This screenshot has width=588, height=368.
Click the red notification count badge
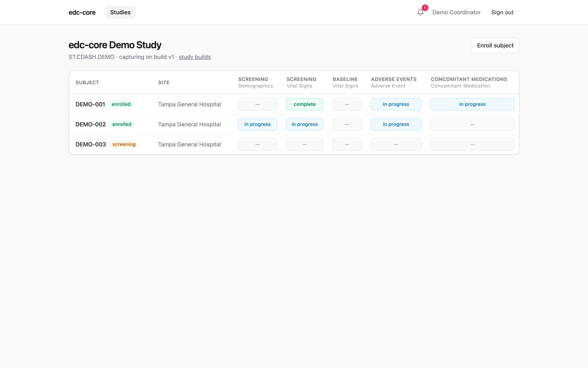tap(425, 8)
